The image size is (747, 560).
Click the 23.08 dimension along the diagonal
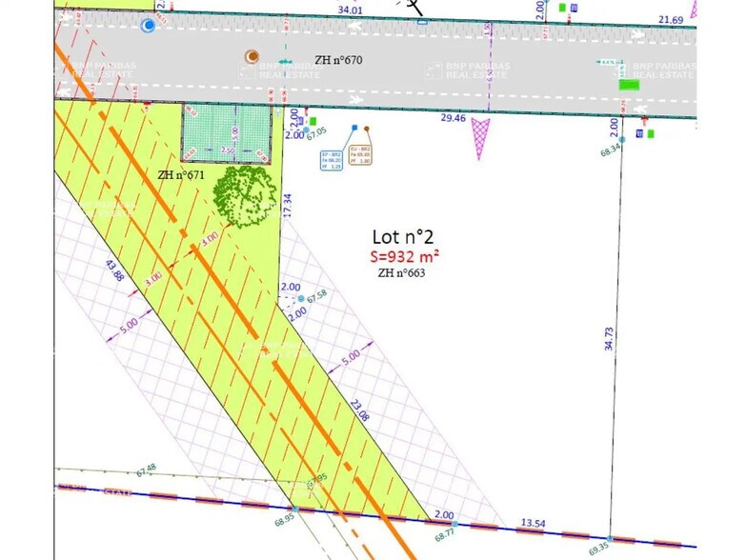359,411
